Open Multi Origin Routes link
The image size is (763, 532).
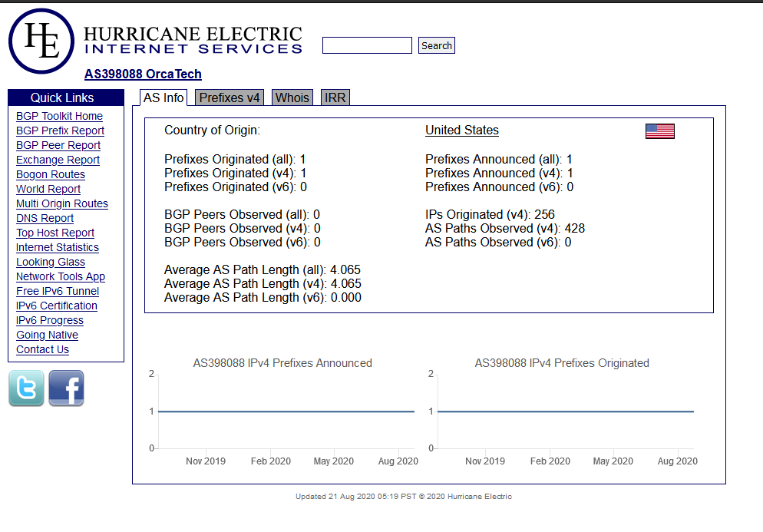click(62, 203)
